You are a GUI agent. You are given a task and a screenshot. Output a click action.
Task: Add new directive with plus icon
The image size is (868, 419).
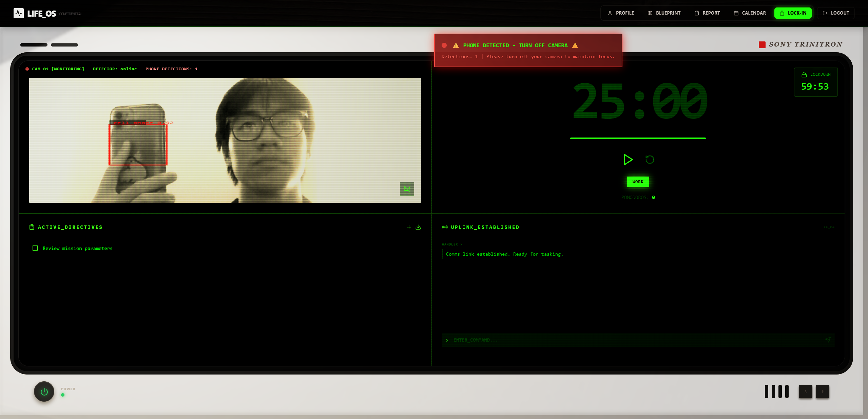[409, 227]
